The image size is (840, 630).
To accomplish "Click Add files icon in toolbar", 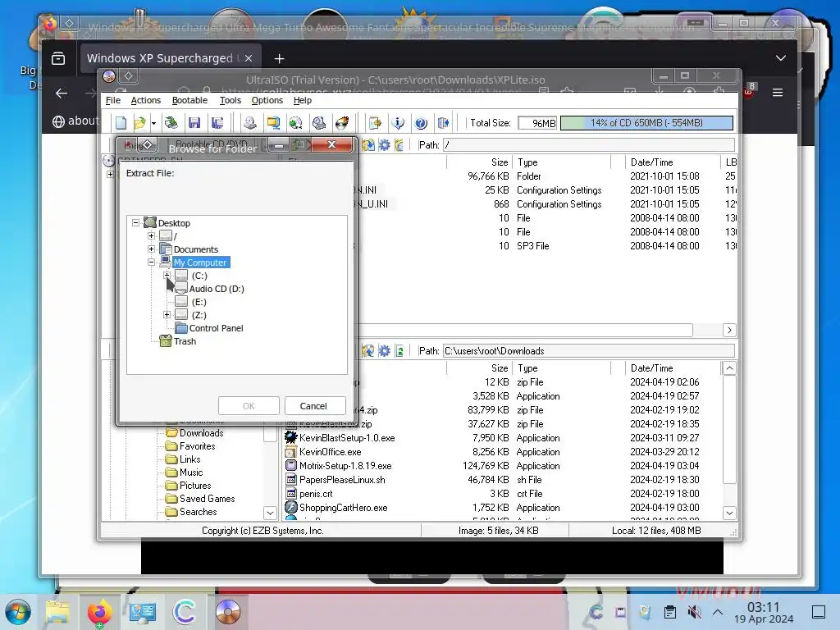I will coord(375,123).
